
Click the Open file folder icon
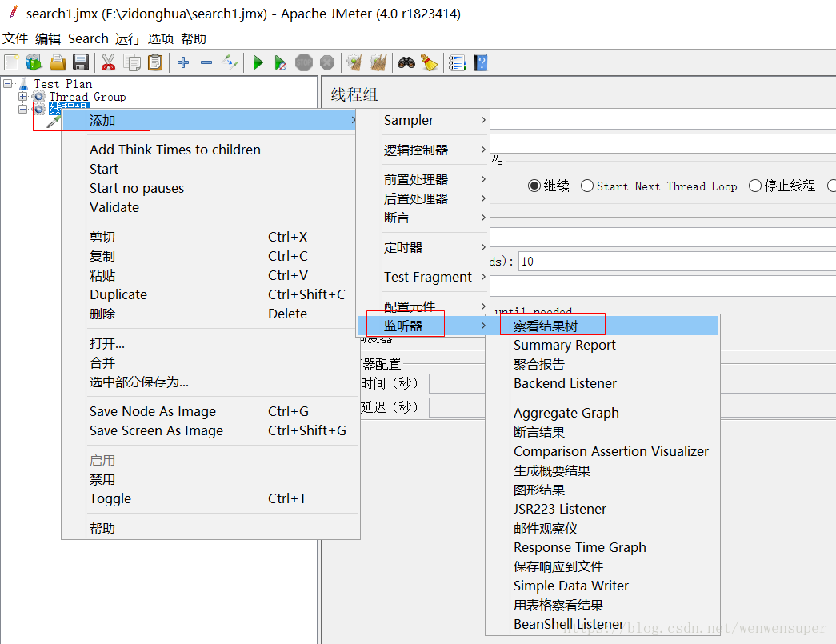click(58, 62)
